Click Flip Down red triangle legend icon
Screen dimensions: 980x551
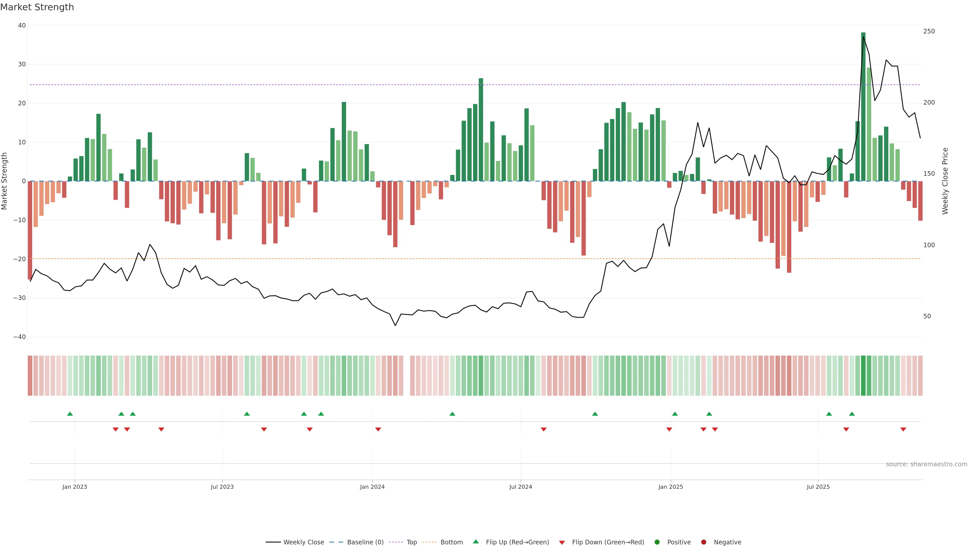(x=562, y=542)
